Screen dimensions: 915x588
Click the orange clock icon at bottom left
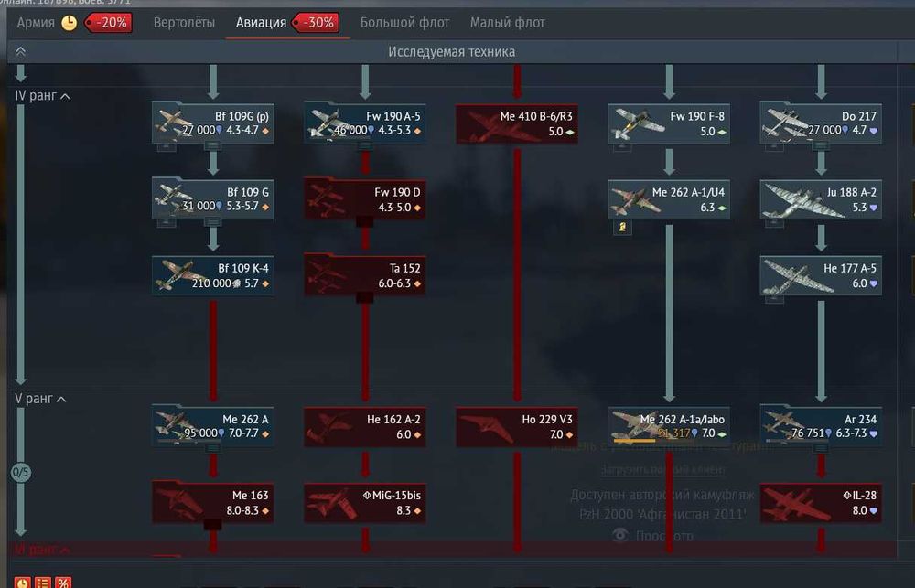pos(22,583)
